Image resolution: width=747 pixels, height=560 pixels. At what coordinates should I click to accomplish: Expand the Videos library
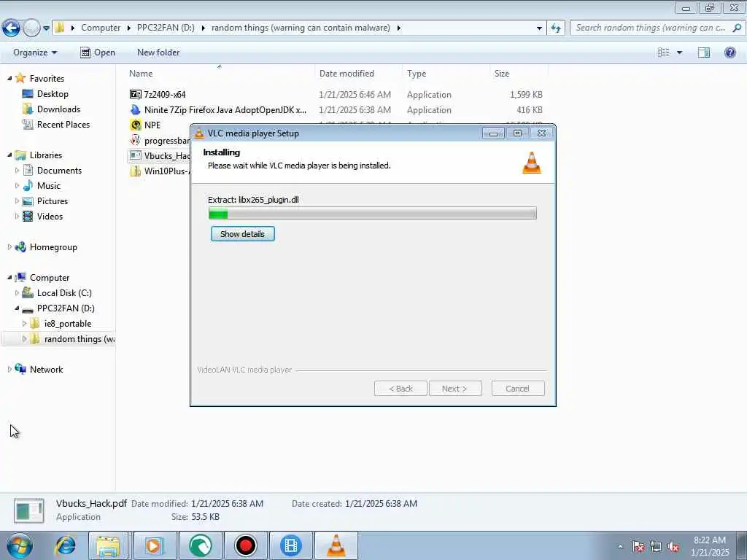click(18, 216)
